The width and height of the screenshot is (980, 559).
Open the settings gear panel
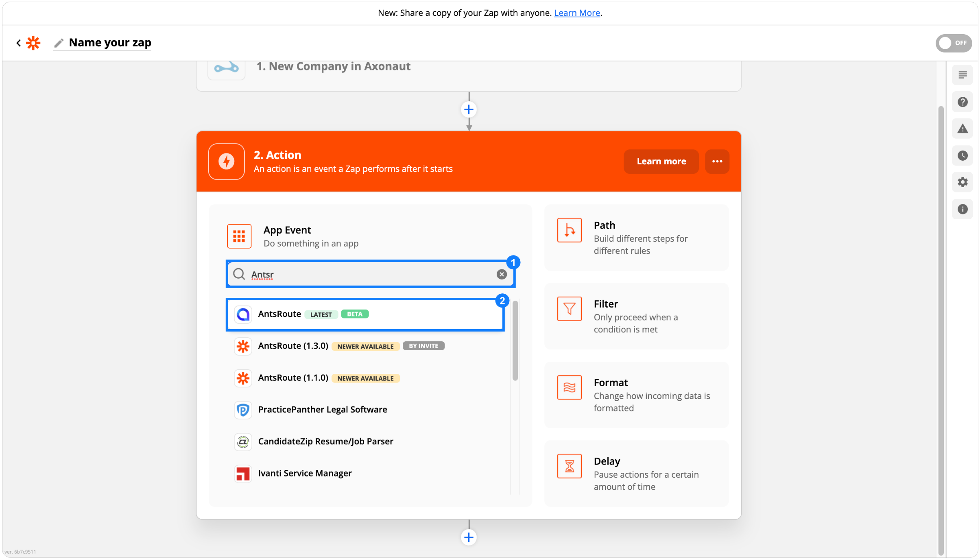tap(962, 182)
